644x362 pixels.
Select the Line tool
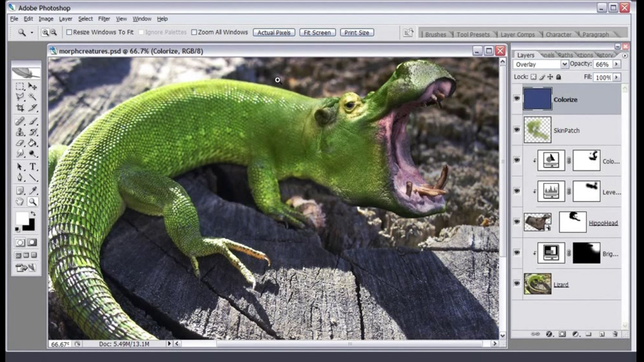(x=33, y=178)
